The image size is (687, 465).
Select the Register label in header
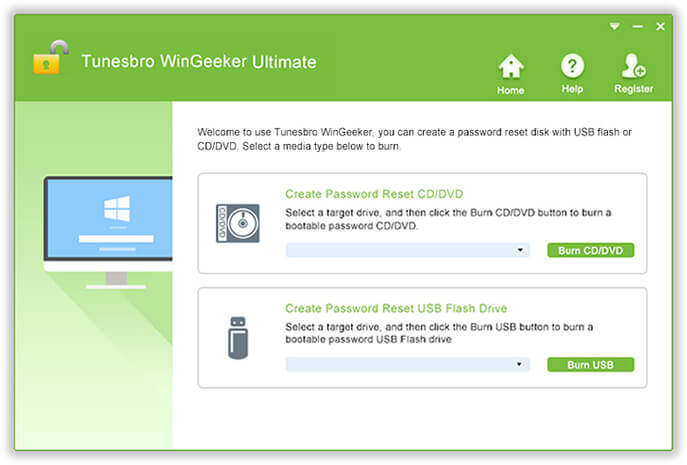(x=634, y=89)
